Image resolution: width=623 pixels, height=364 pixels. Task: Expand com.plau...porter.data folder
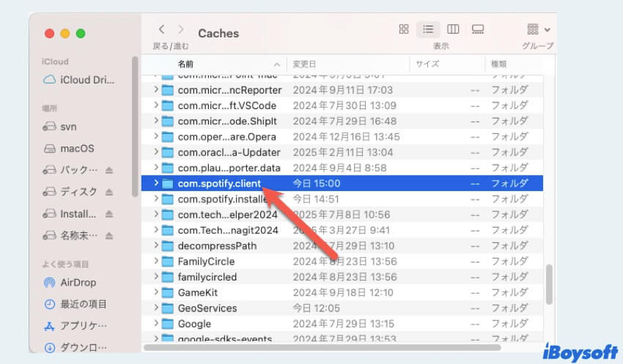156,168
